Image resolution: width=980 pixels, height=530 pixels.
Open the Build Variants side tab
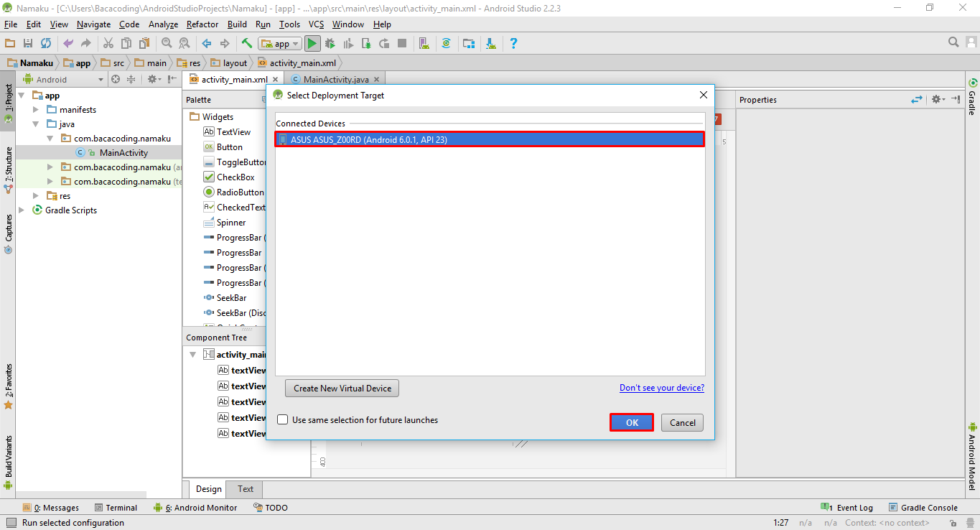[x=8, y=462]
